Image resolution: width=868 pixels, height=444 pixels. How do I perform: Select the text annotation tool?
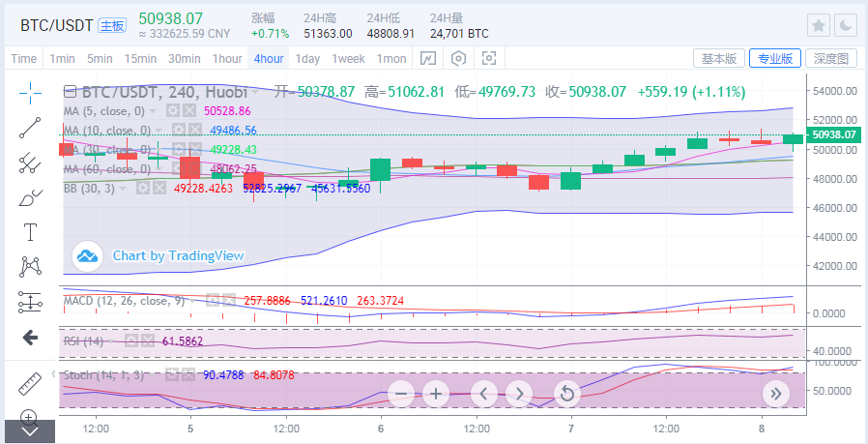coord(30,232)
